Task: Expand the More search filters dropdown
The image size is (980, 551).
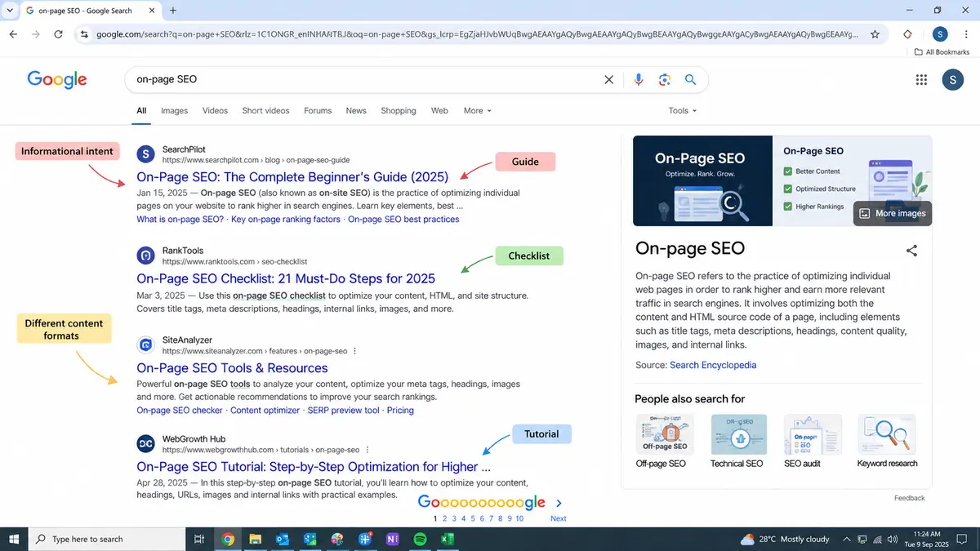Action: pos(477,110)
